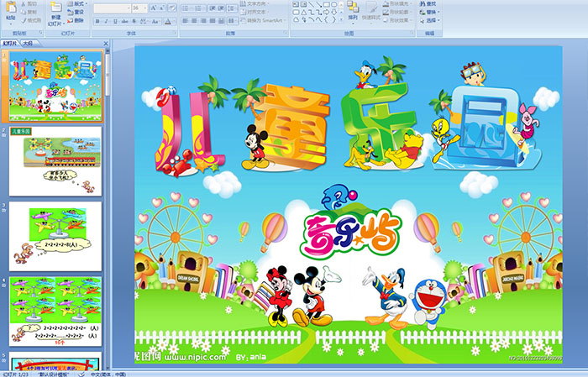Open the font size dropdown
Viewport: 588px width, 377px height.
pyautogui.click(x=144, y=8)
